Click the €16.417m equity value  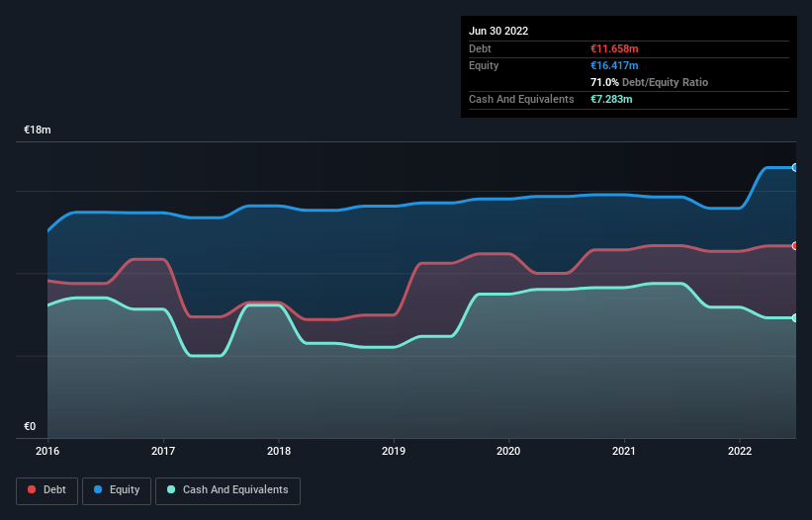click(x=614, y=65)
